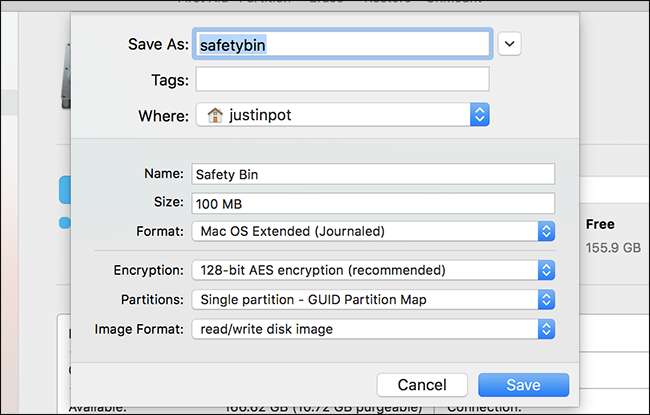The height and width of the screenshot is (415, 650).
Task: Open the Where location blue arrow popup
Action: pos(479,115)
